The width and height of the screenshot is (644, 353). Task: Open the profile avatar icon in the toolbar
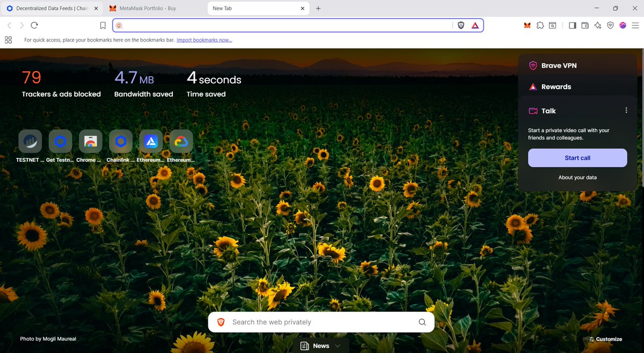coord(623,25)
